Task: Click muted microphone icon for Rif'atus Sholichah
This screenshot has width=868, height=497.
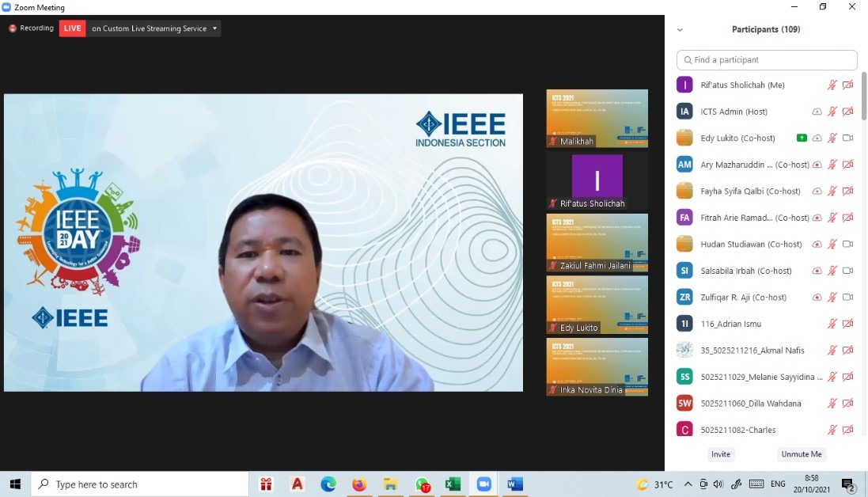Action: 832,85
